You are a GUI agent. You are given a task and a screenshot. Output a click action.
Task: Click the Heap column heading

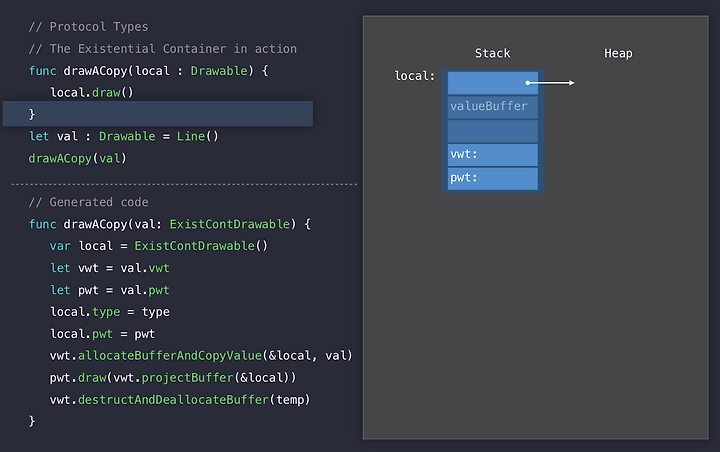pyautogui.click(x=618, y=54)
